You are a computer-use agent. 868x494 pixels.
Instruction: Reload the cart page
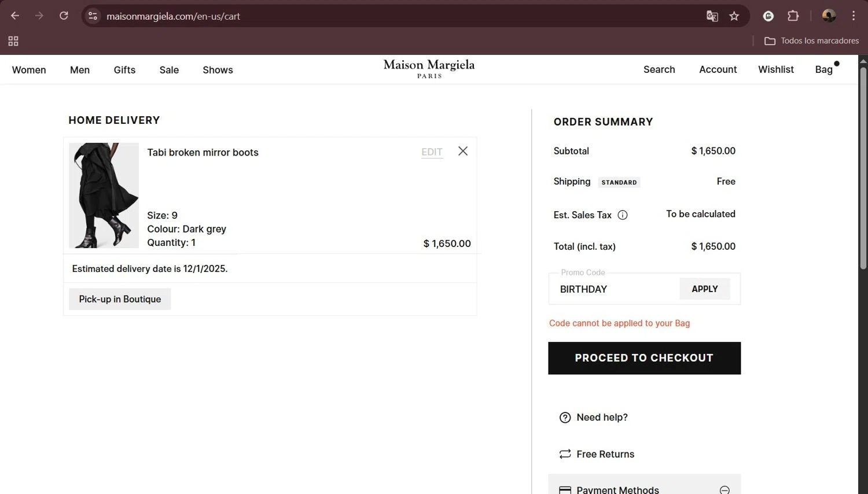click(x=64, y=16)
